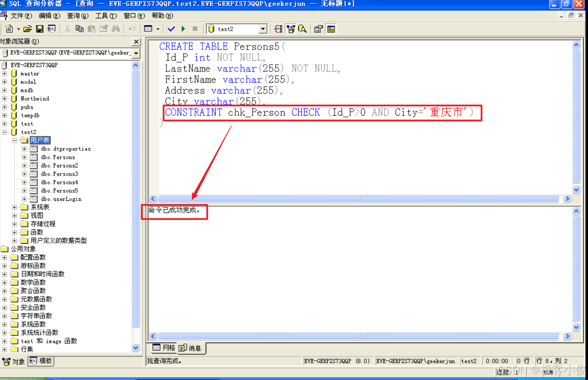The image size is (588, 380).
Task: Open the 查询(Q) menu
Action: (x=77, y=16)
